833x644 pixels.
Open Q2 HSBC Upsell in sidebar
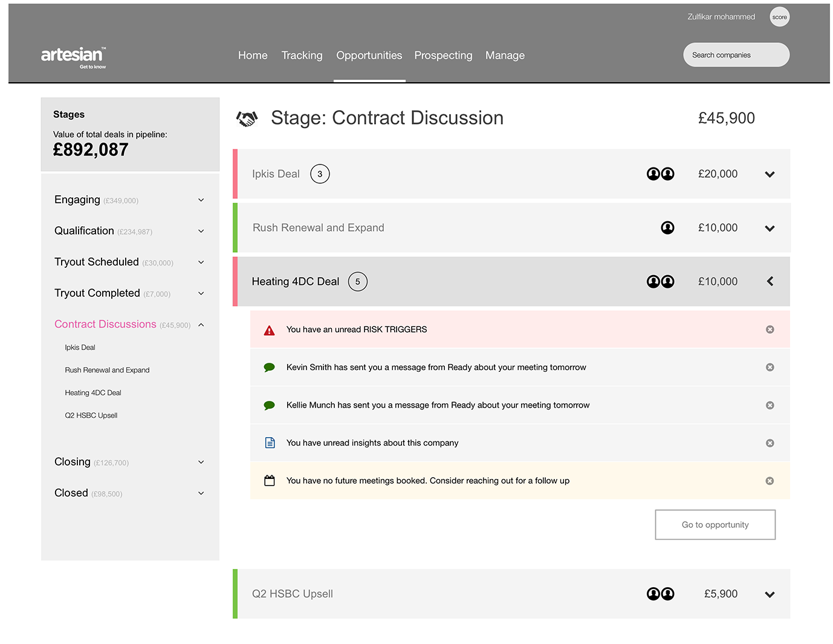coord(91,415)
